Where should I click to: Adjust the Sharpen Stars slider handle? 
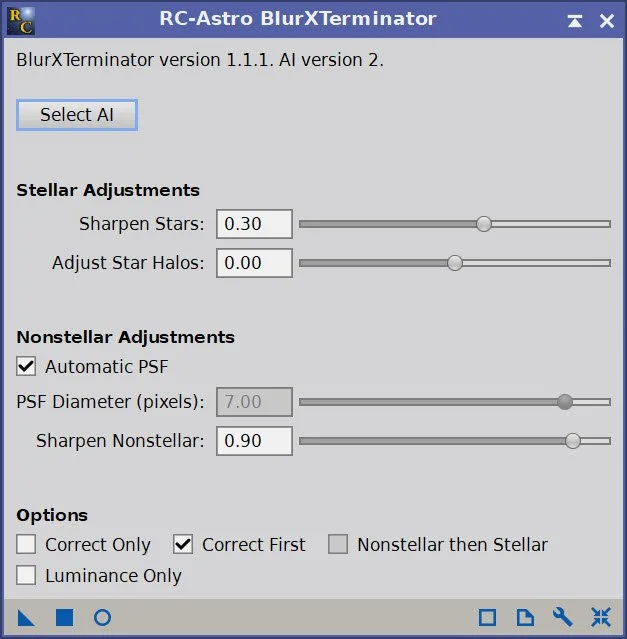(484, 224)
